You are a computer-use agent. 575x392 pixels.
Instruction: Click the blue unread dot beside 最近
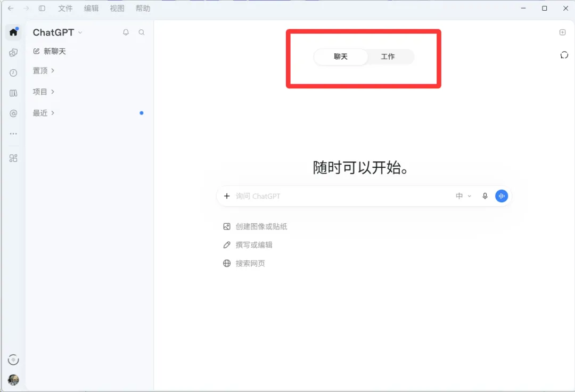(x=142, y=113)
